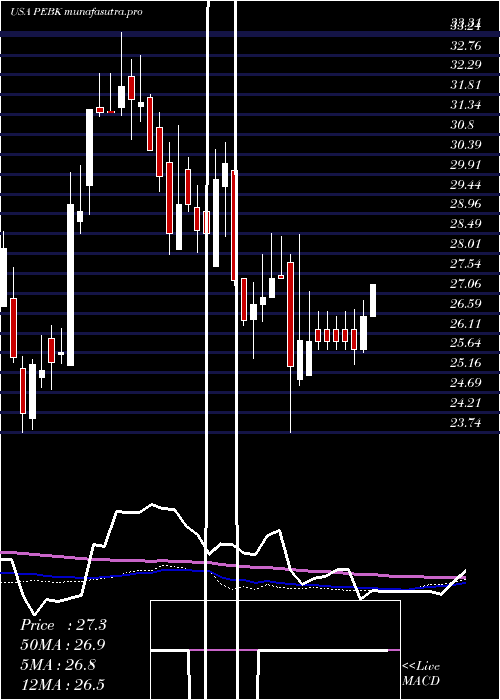Click the long red candlestick falling to 25.16
The image size is (500, 700).
coord(291,314)
